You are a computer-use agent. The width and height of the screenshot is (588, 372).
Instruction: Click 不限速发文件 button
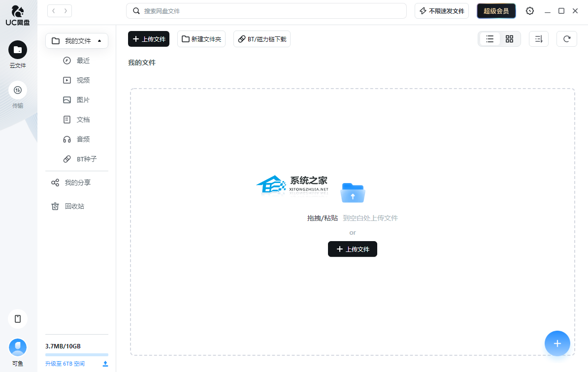[442, 11]
